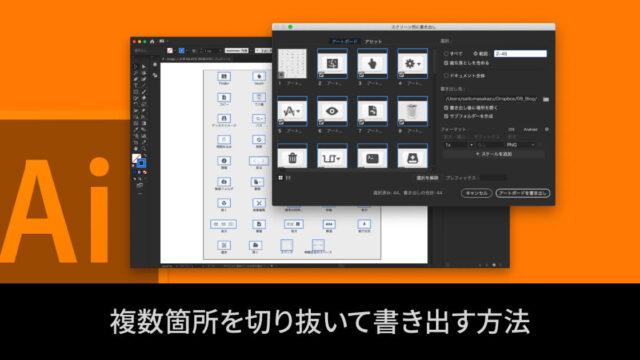The height and width of the screenshot is (360, 640).
Task: Select the Zoom magnifier tool in toolbar
Action: (x=144, y=149)
